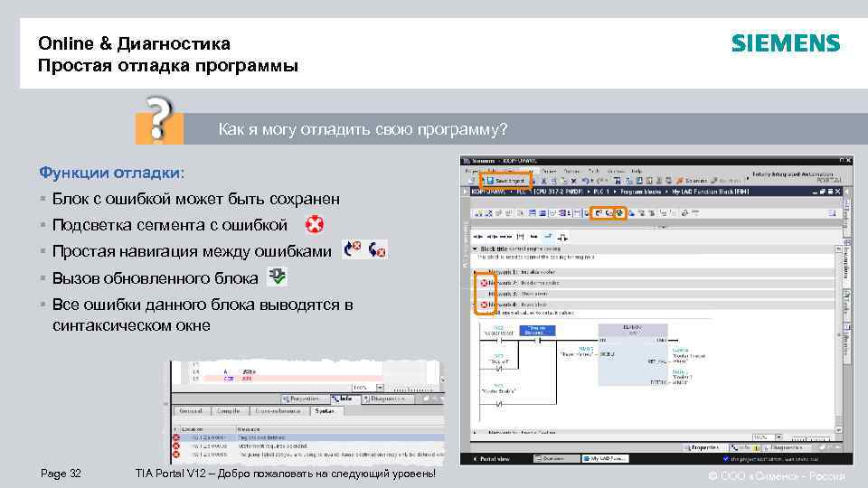Jump to previous error in LAD editor toolbar
This screenshot has width=868, height=488.
(598, 213)
